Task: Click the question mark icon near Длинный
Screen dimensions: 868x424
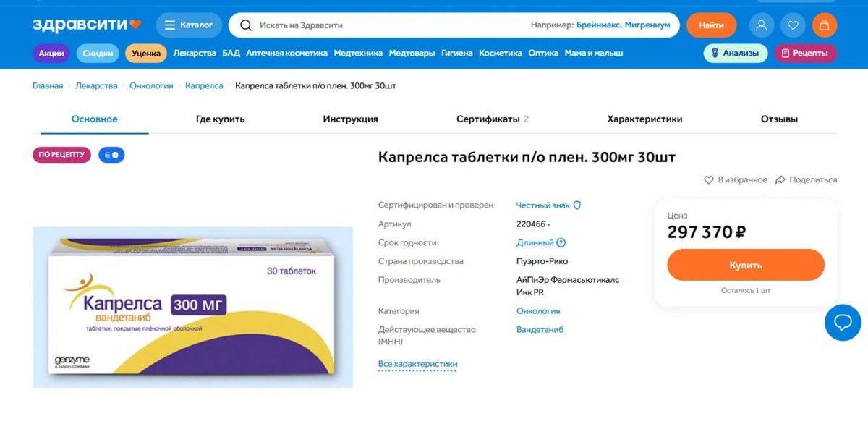Action: tap(561, 243)
